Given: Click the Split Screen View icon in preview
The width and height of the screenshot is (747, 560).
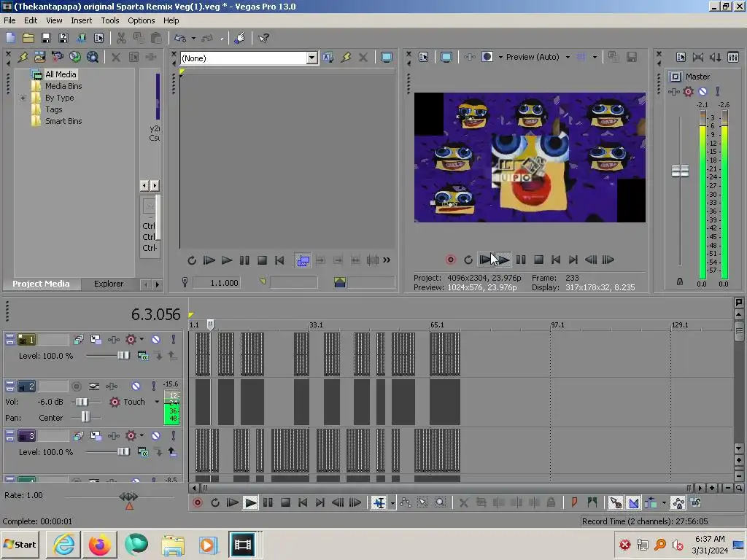Looking at the screenshot, I should pos(487,57).
